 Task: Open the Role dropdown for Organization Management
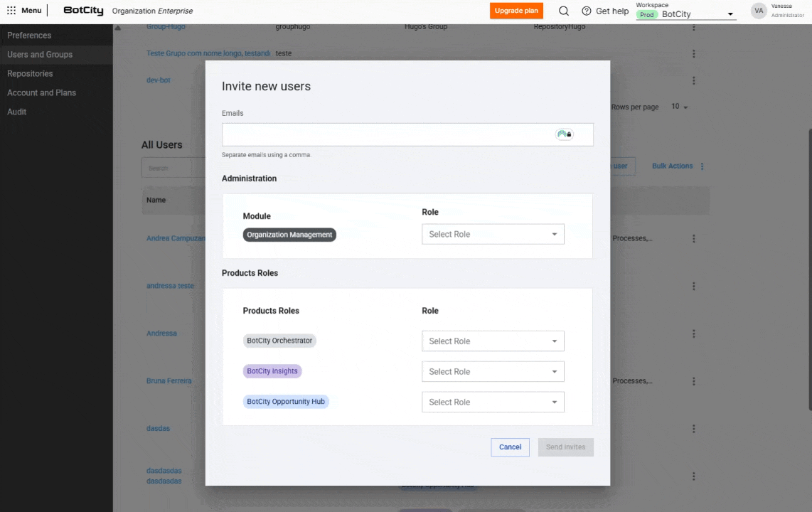493,234
